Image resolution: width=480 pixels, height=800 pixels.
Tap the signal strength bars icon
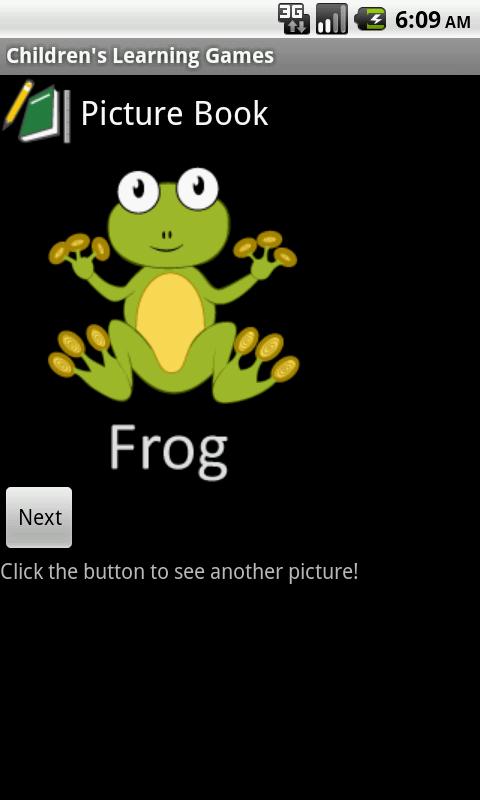pos(332,19)
